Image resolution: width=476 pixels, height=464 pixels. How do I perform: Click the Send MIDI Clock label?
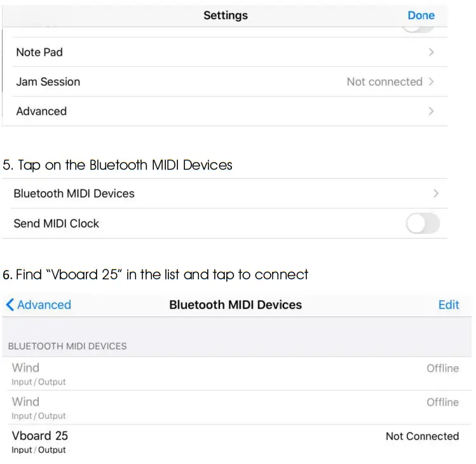[57, 224]
